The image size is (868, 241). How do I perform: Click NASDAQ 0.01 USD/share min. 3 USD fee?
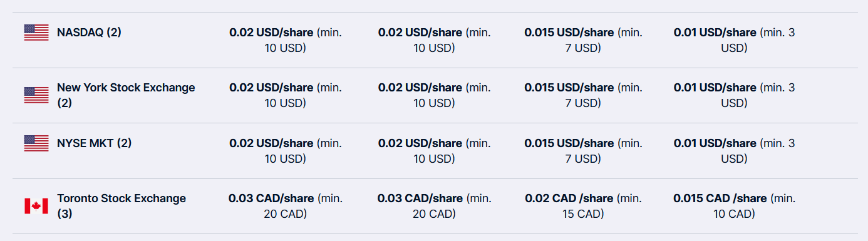pos(734,40)
